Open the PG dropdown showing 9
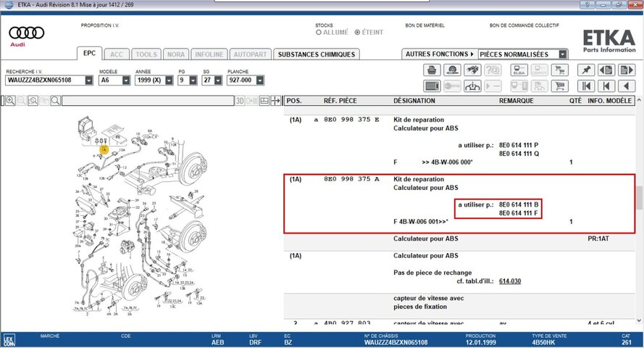The image size is (644, 348). [193, 80]
